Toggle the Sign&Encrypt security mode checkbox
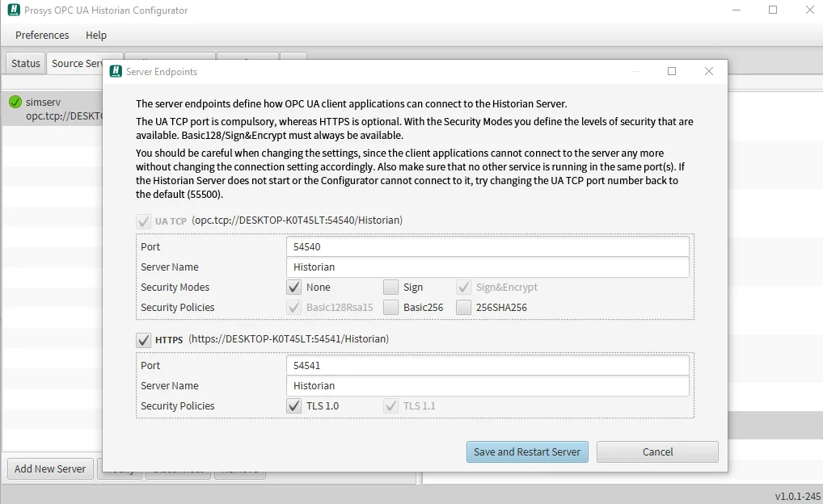Viewport: 823px width, 504px height. click(x=463, y=288)
